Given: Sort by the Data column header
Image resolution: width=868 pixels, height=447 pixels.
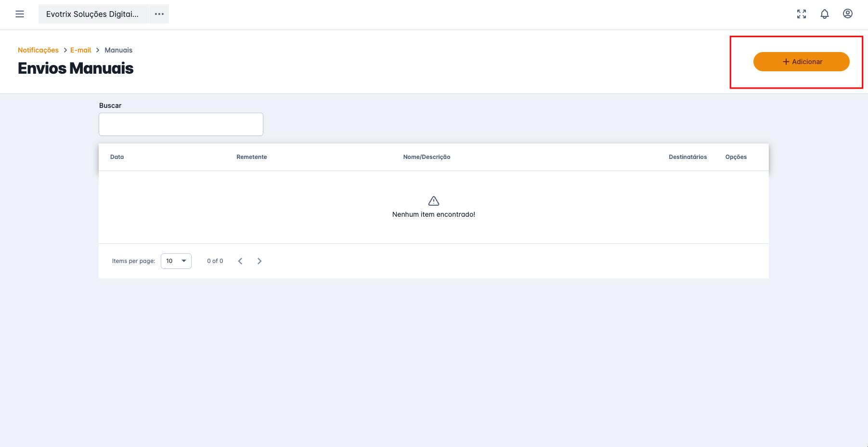Looking at the screenshot, I should (117, 157).
